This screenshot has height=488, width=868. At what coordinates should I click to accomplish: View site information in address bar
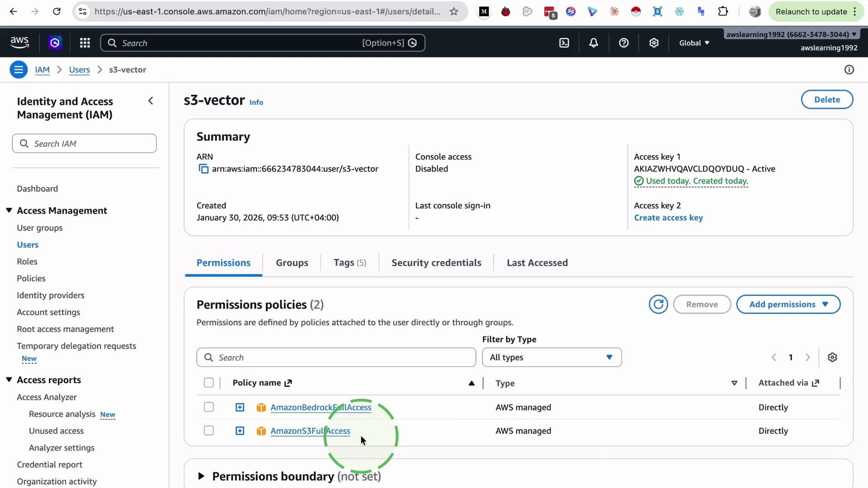pos(83,12)
